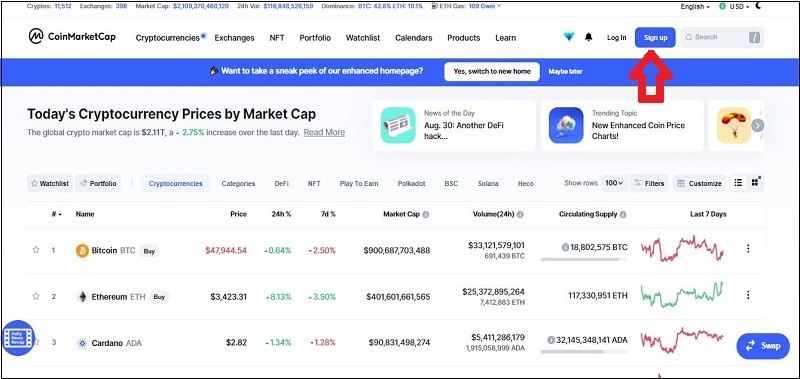The width and height of the screenshot is (800, 379).
Task: Click the diamond rewards icon
Action: click(x=569, y=37)
